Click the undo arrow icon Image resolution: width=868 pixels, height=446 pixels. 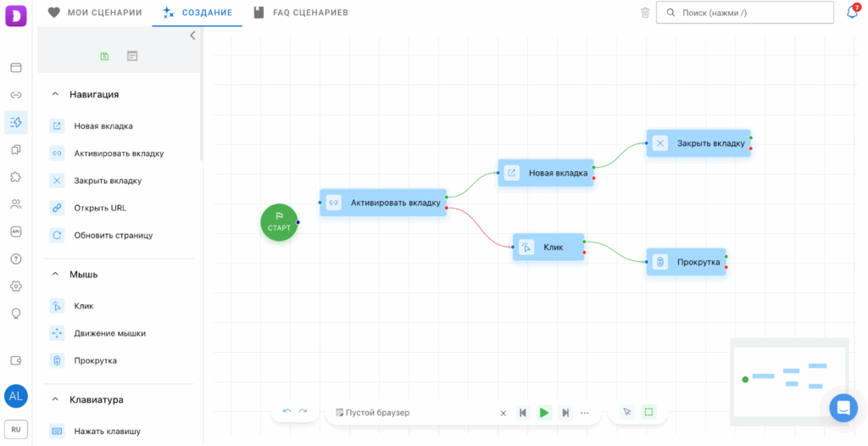[287, 412]
